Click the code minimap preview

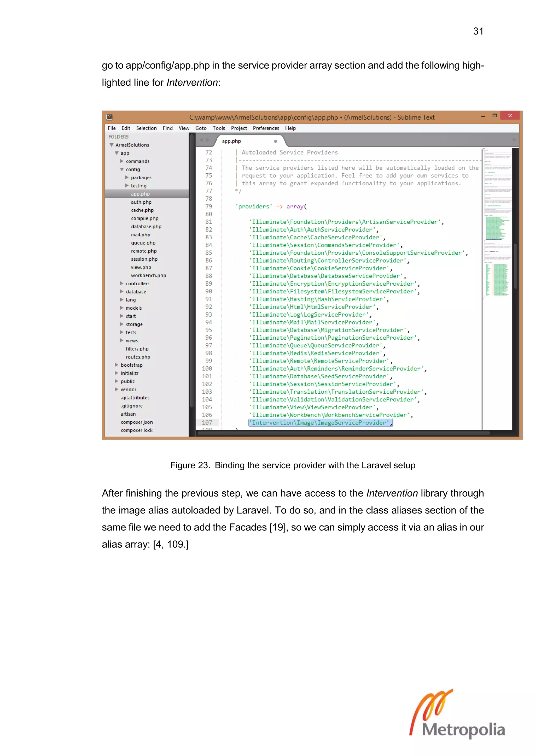pyautogui.click(x=497, y=288)
